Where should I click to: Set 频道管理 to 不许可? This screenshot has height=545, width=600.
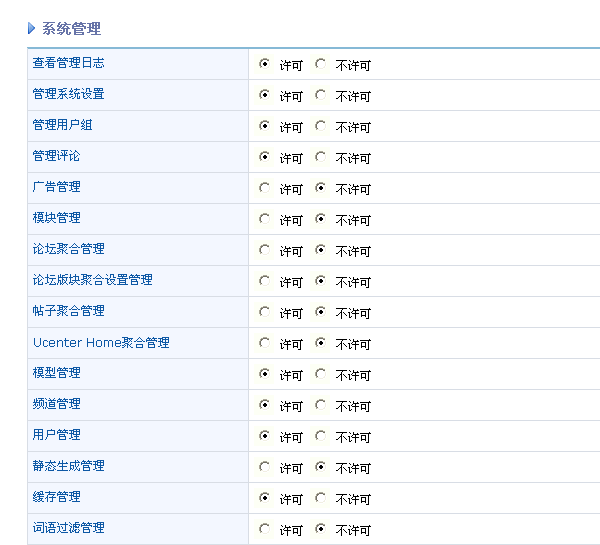[x=320, y=405]
